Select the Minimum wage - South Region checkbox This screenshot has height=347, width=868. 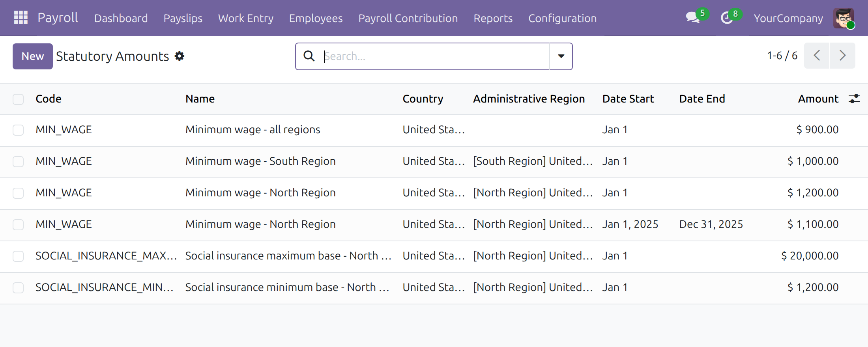18,161
